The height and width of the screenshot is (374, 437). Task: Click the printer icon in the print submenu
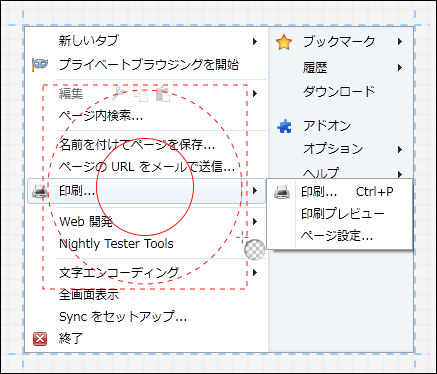pos(282,192)
